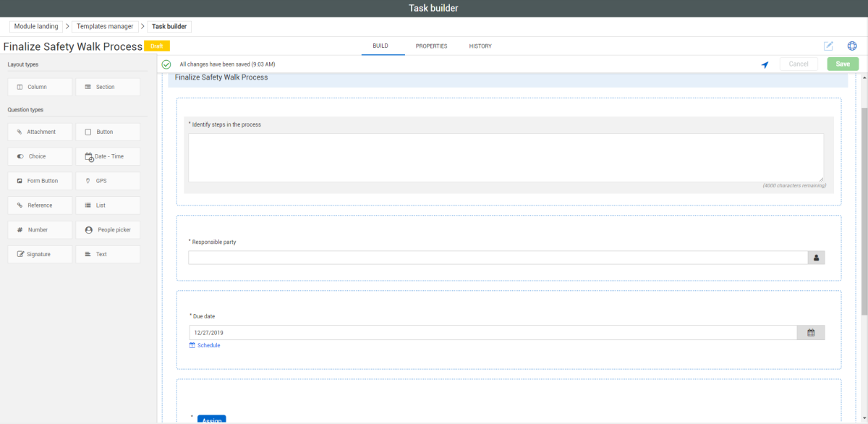Click the edit note icon at top right
This screenshot has height=424, width=868.
click(828, 46)
